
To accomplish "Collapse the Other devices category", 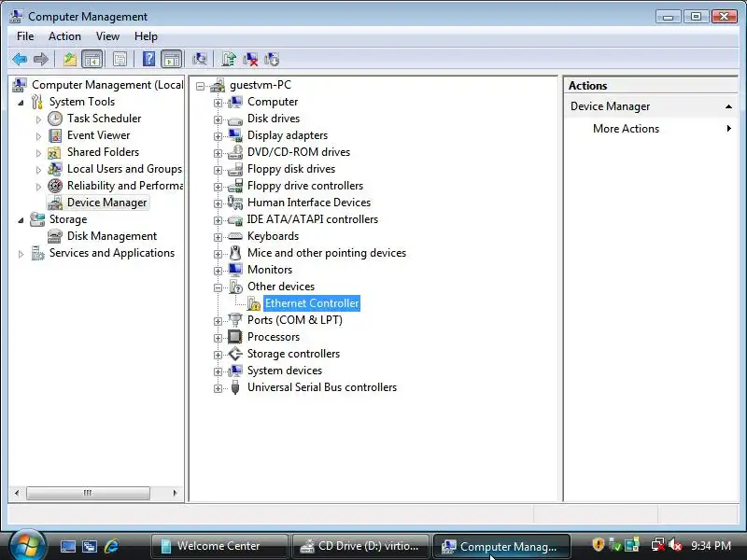I will coord(218,287).
